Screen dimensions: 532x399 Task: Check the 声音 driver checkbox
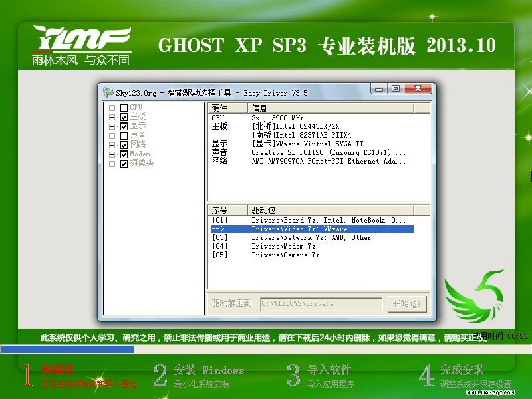coord(124,136)
